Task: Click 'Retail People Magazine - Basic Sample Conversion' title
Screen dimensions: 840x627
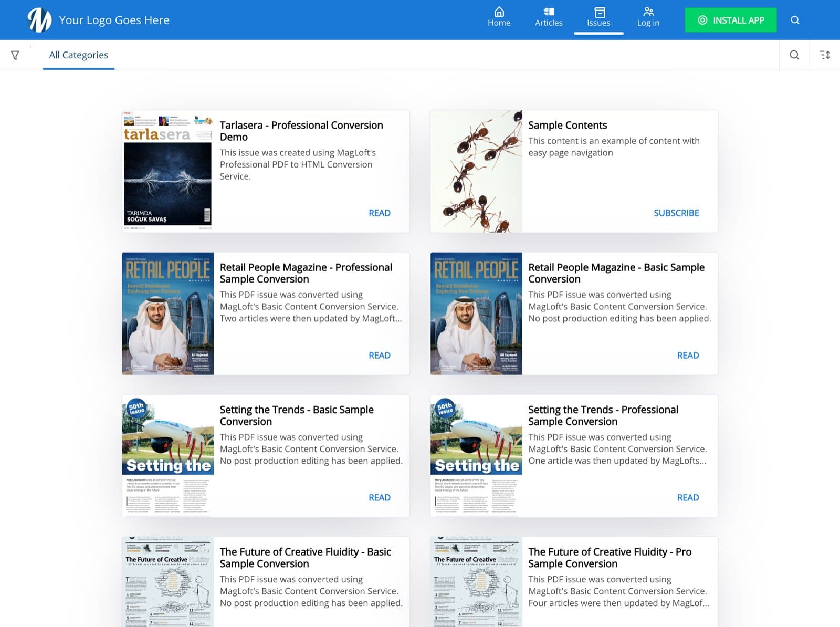Action: point(616,274)
